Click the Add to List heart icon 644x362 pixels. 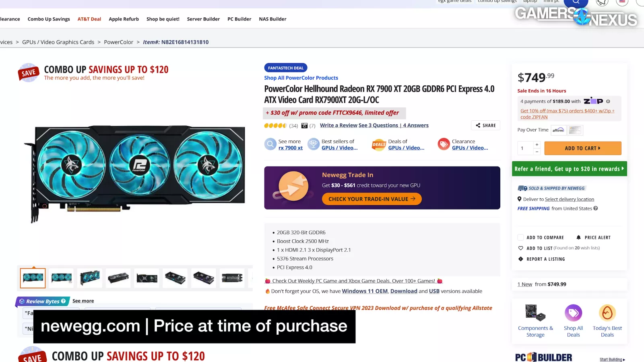520,248
